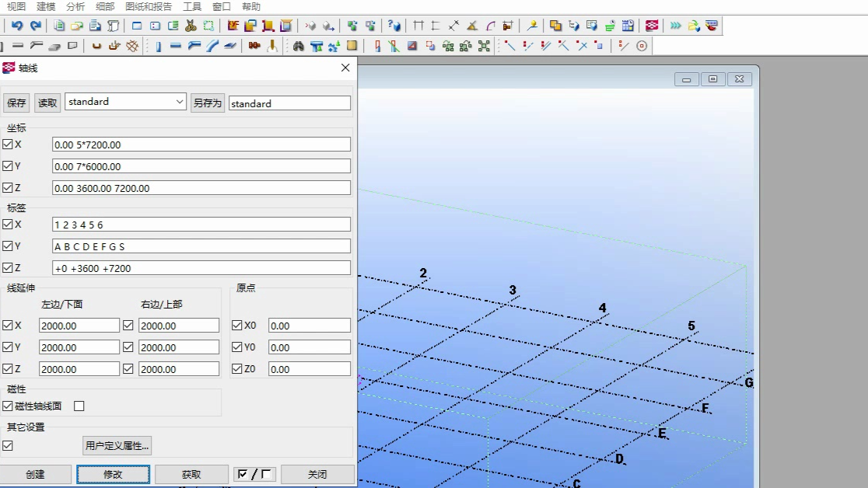868x488 pixels.
Task: Click the 用户定义属性 button
Action: pyautogui.click(x=117, y=445)
